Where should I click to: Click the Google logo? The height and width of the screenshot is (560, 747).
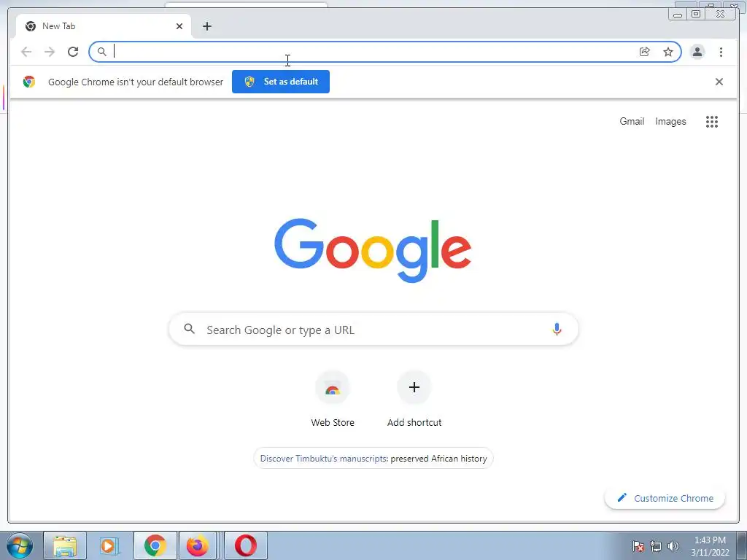click(373, 250)
